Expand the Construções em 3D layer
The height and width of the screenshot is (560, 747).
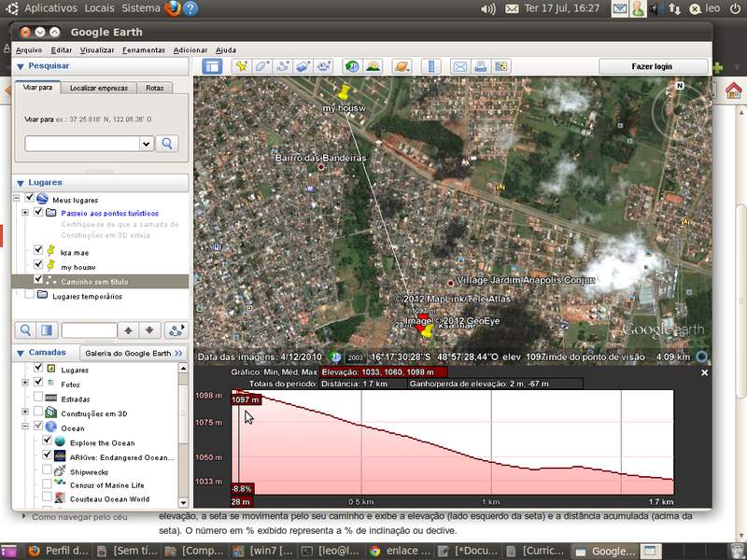tap(25, 413)
